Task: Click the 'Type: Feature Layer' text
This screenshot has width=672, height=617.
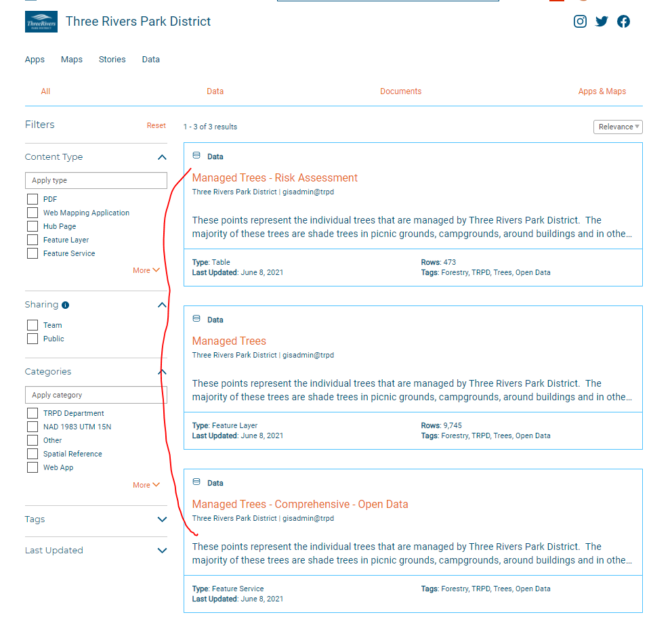Action: 225,425
